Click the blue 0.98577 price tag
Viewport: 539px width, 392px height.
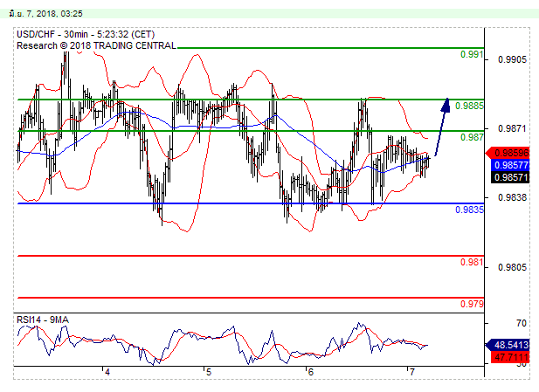point(510,165)
